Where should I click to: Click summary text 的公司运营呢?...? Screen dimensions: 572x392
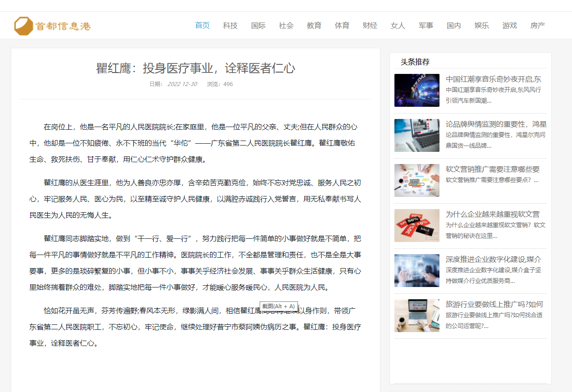coord(467,326)
